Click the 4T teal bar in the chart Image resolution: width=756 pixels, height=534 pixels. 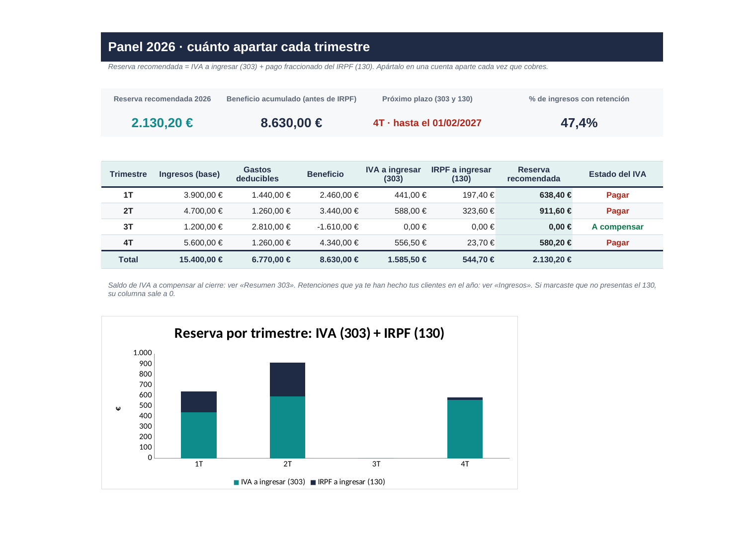click(465, 429)
